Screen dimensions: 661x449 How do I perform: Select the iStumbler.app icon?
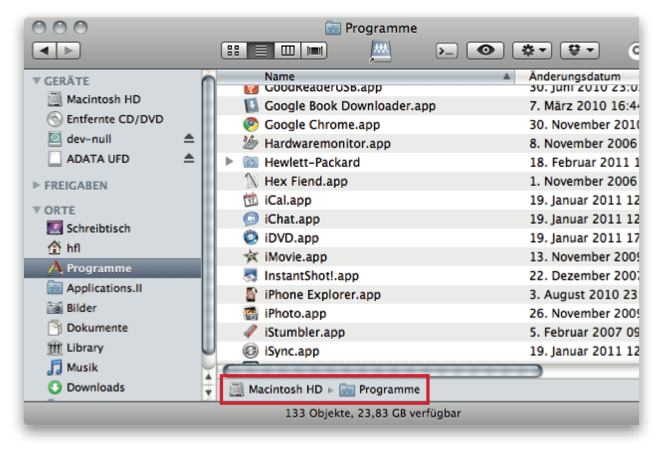click(x=251, y=332)
